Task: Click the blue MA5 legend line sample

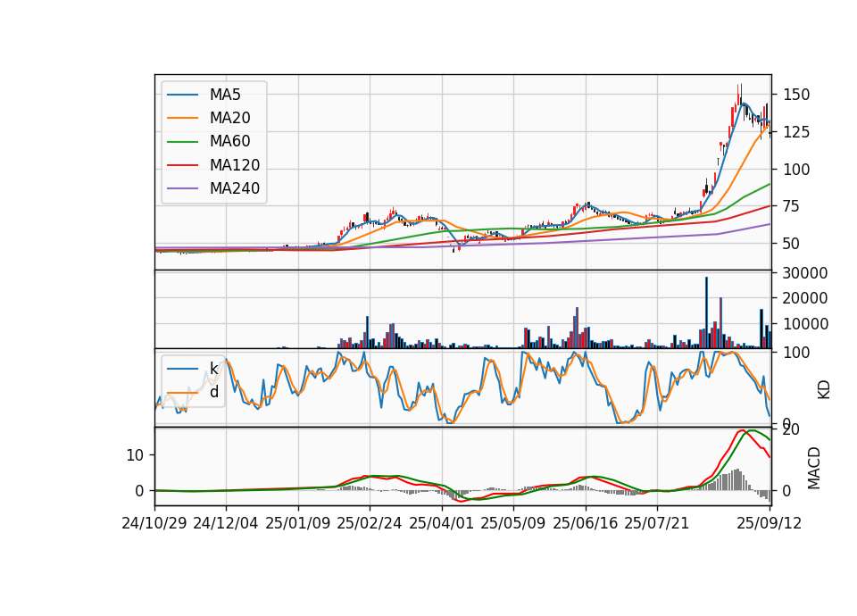Action: click(x=182, y=95)
